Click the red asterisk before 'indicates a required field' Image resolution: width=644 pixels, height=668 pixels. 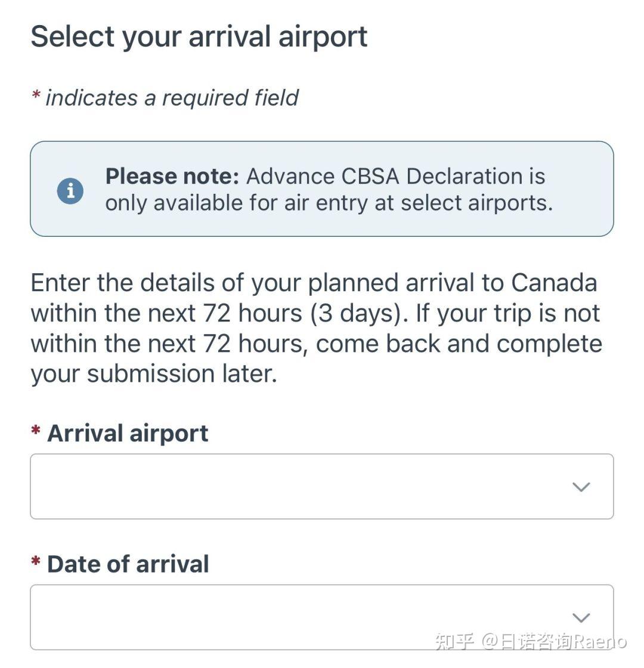click(36, 95)
